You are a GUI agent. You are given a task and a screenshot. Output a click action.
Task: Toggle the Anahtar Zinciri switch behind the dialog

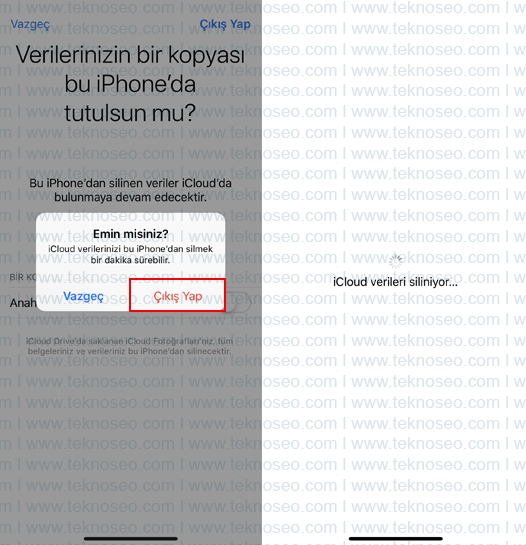click(238, 302)
